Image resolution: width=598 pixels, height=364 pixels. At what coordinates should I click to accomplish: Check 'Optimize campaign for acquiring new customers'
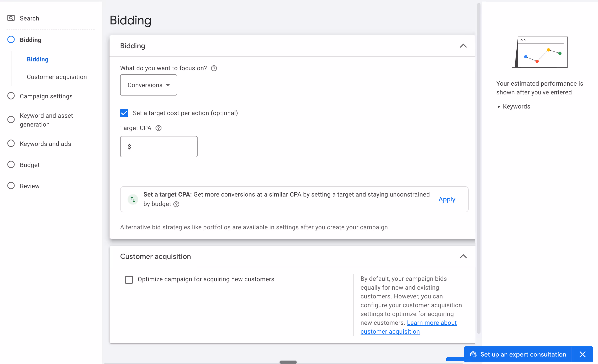pos(129,279)
